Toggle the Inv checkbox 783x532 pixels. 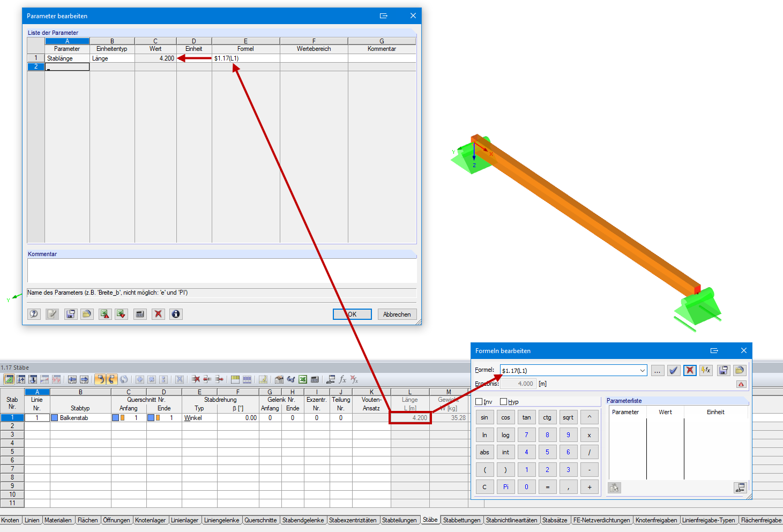(x=479, y=402)
